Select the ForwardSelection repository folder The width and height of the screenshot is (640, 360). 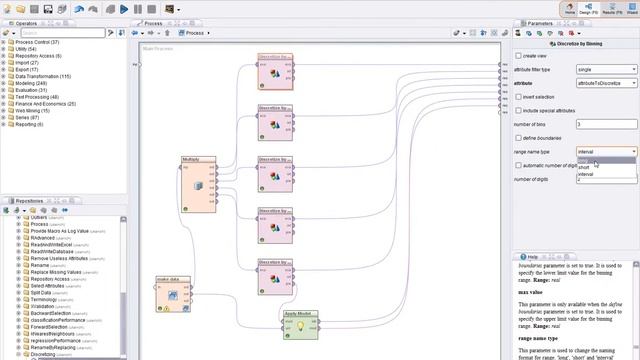(x=49, y=327)
